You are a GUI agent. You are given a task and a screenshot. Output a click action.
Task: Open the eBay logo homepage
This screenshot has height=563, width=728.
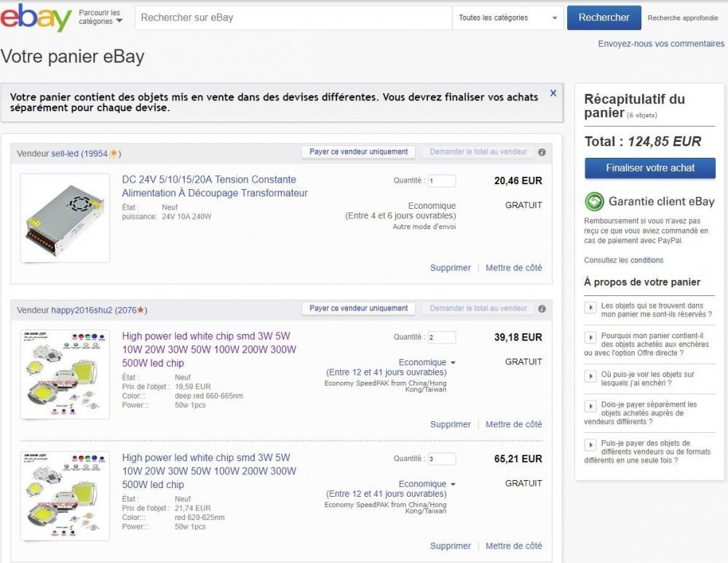pos(36,17)
